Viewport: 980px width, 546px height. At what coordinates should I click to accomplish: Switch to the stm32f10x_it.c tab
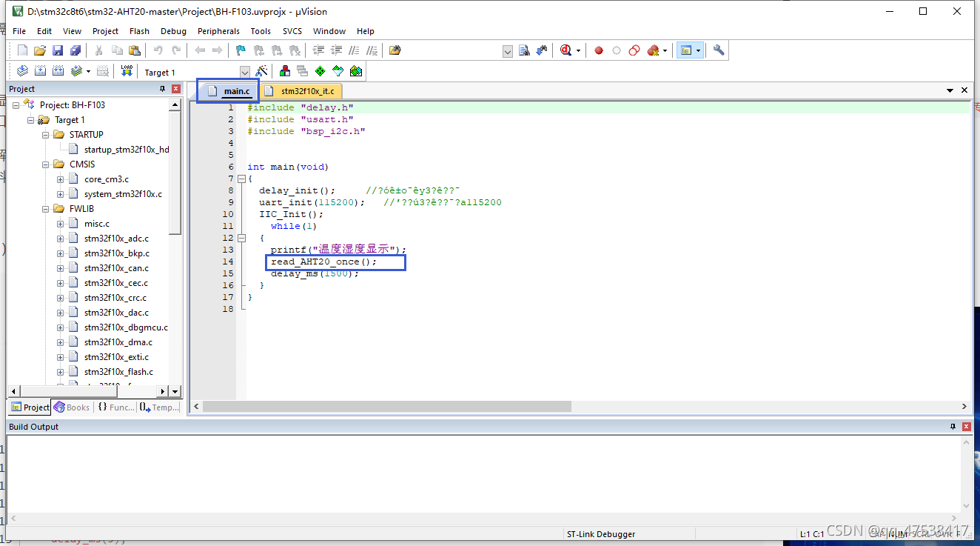tap(306, 91)
